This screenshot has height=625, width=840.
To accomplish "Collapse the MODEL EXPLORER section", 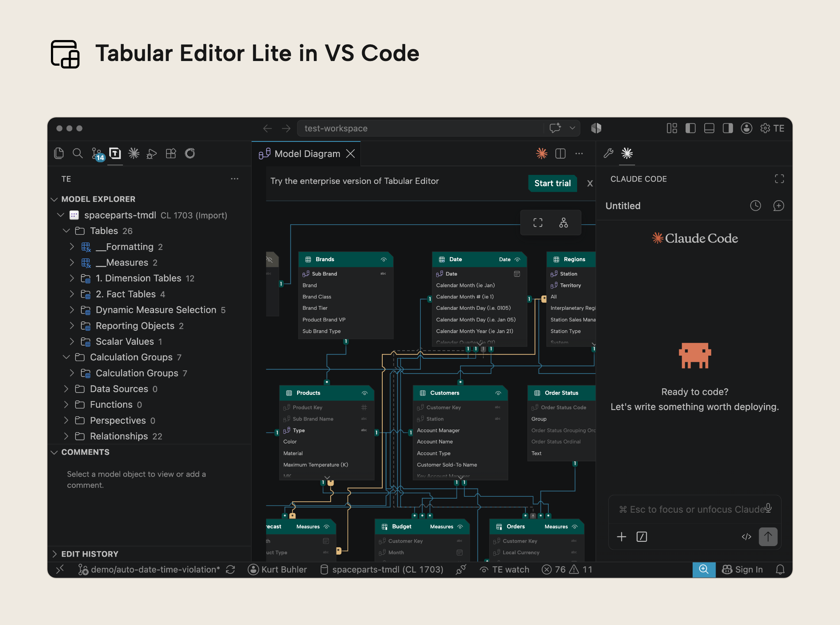I will 54,199.
